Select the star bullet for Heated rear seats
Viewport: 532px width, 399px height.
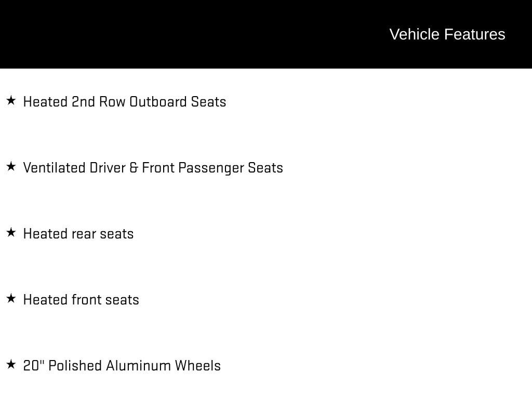pyautogui.click(x=11, y=232)
